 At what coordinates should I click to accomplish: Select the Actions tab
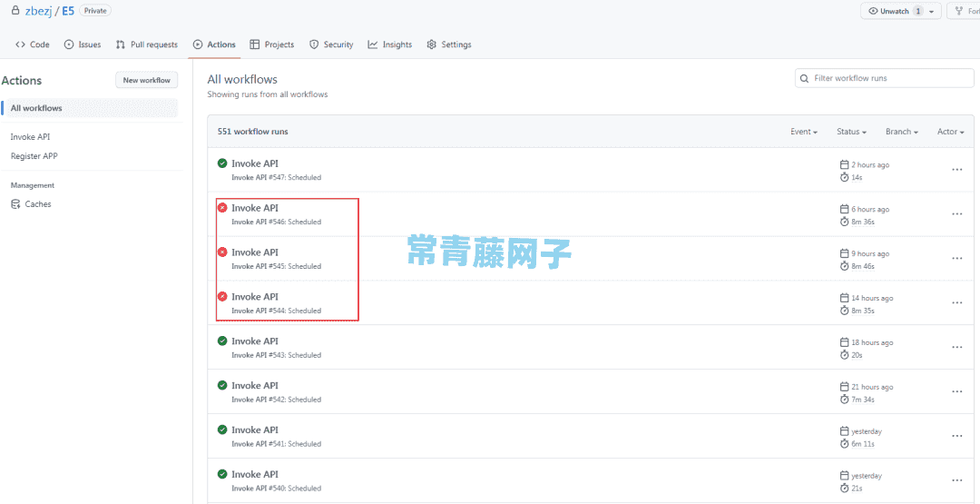tap(214, 44)
